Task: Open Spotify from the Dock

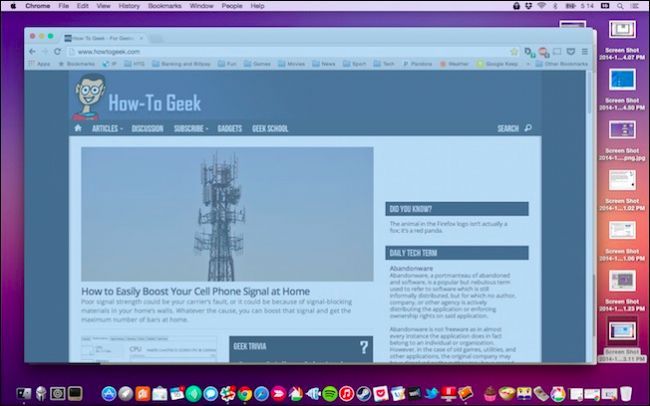Action: pyautogui.click(x=330, y=394)
